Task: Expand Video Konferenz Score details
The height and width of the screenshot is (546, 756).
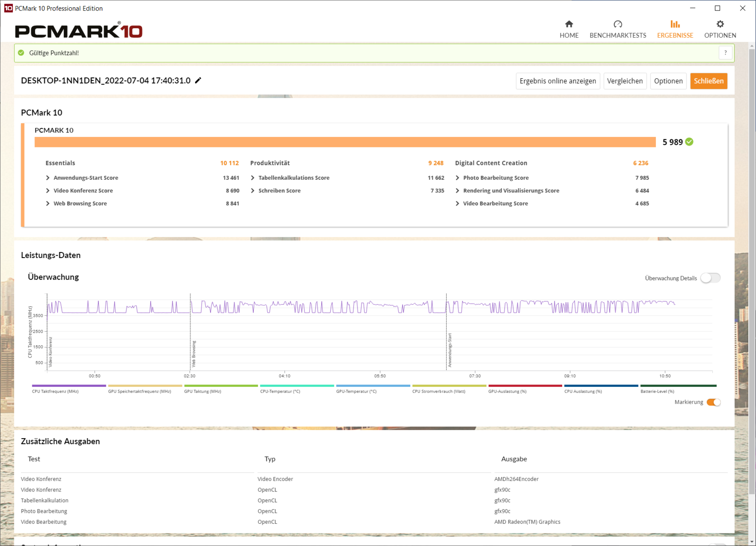Action: 48,191
